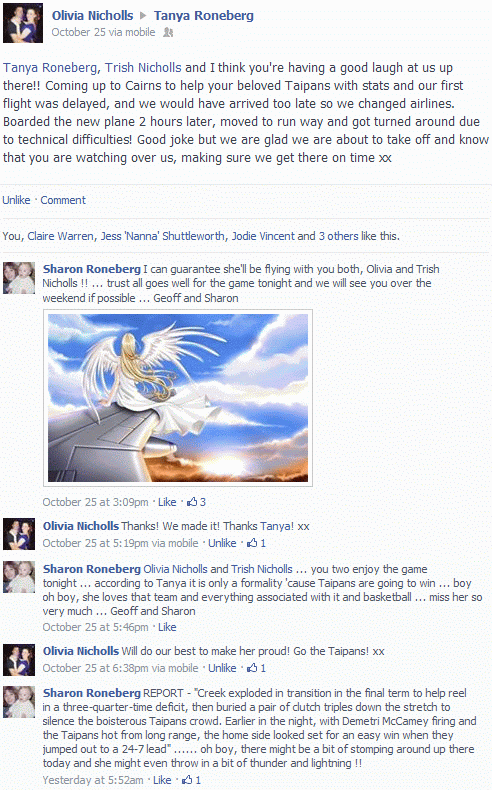This screenshot has height=790, width=492.
Task: Unlike the main post
Action: (x=16, y=200)
